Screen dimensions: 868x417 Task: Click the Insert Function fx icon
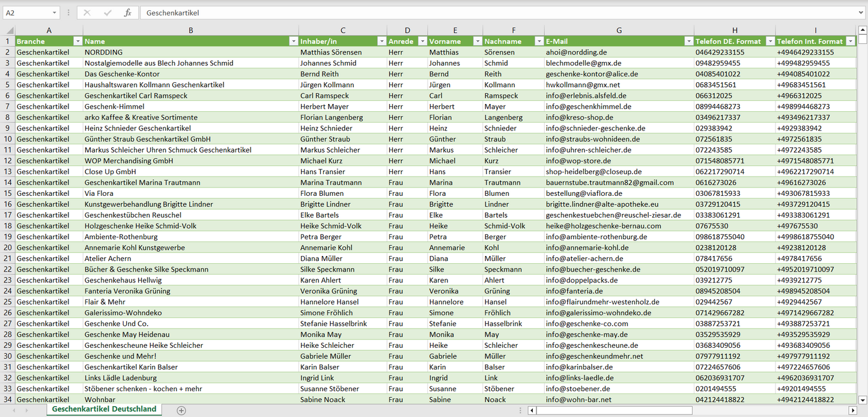(x=127, y=13)
